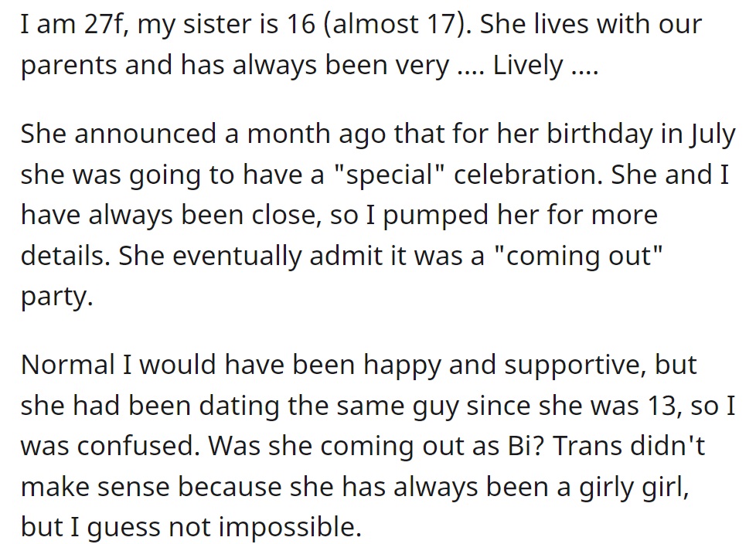The height and width of the screenshot is (544, 756).
Task: Click the quoted phrase "coming out"
Action: point(578,256)
